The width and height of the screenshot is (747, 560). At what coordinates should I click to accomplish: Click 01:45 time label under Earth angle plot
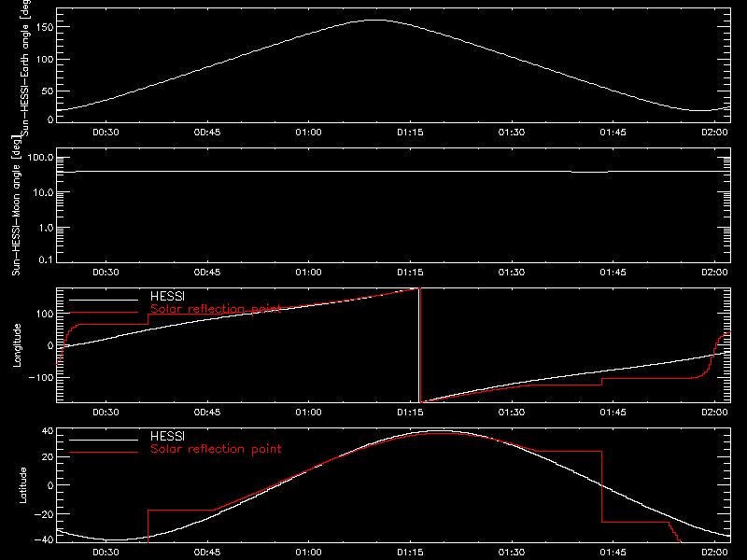pos(613,133)
